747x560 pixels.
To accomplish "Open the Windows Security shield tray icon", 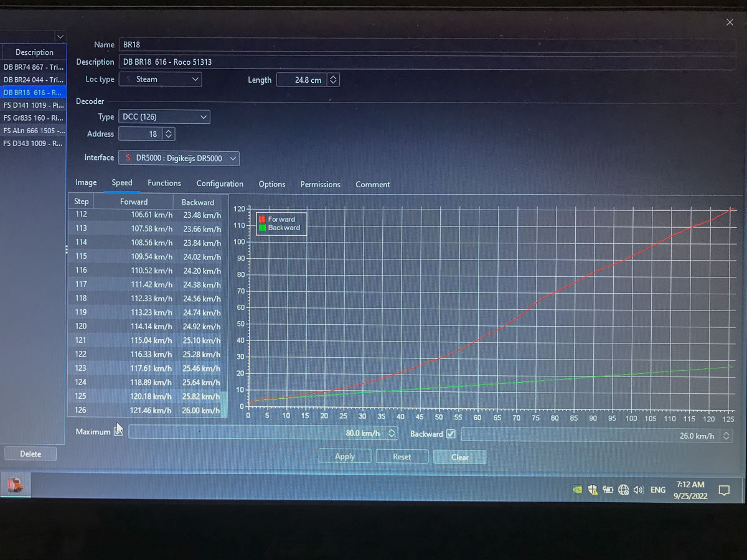I will click(593, 490).
